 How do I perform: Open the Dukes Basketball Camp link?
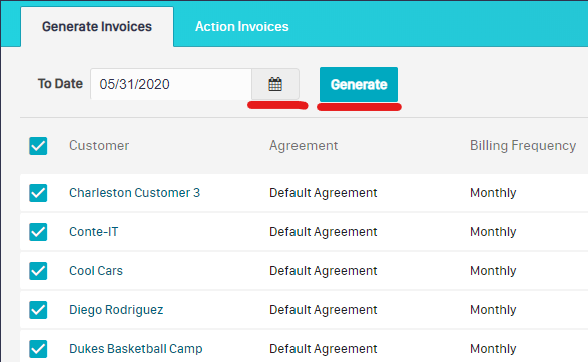click(x=135, y=349)
